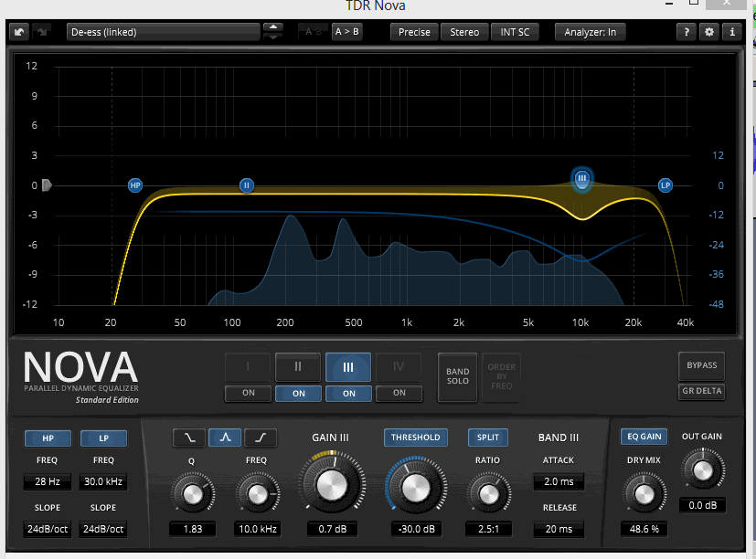
Task: Click the Q value 1.83 field
Action: (x=192, y=529)
